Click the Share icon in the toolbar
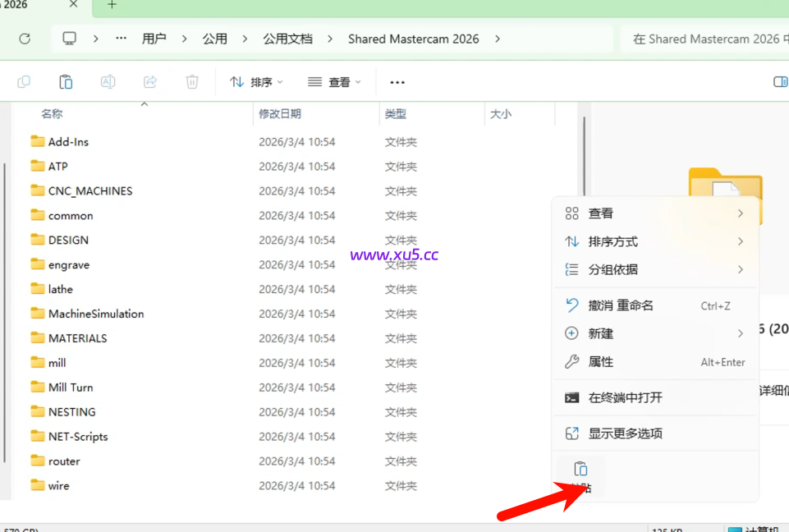This screenshot has height=532, width=789. 150,81
